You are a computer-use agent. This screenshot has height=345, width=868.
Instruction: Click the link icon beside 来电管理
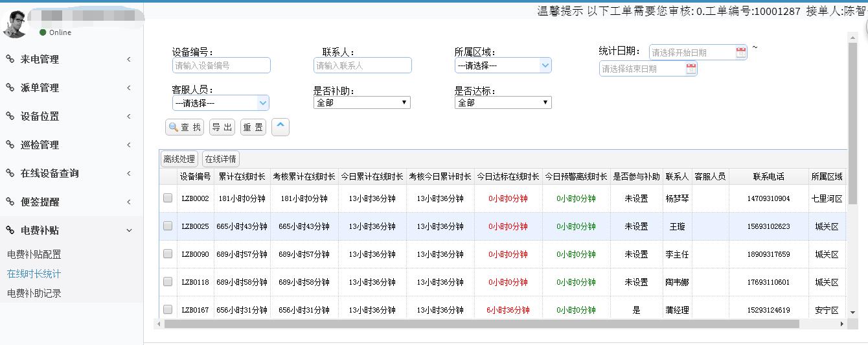tap(10, 59)
